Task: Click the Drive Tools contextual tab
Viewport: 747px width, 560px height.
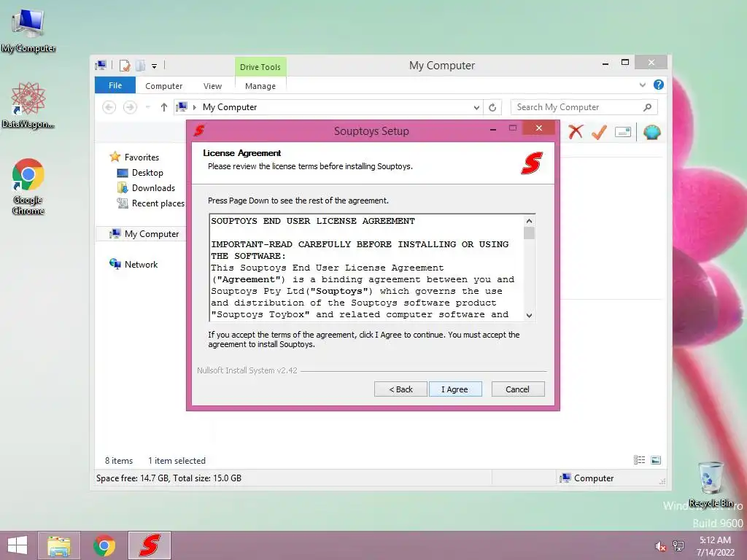Action: point(260,67)
